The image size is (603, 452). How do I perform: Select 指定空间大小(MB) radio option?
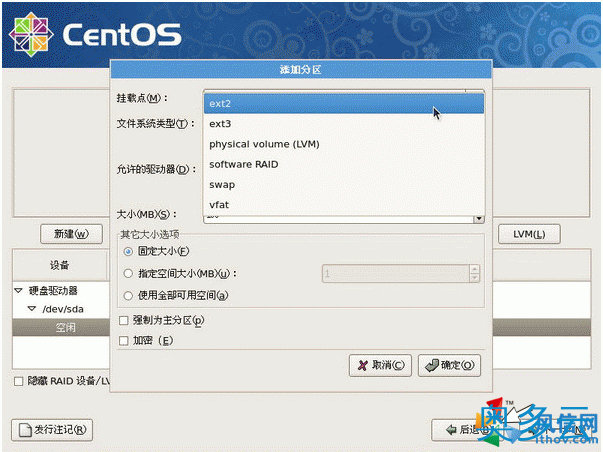coord(128,274)
